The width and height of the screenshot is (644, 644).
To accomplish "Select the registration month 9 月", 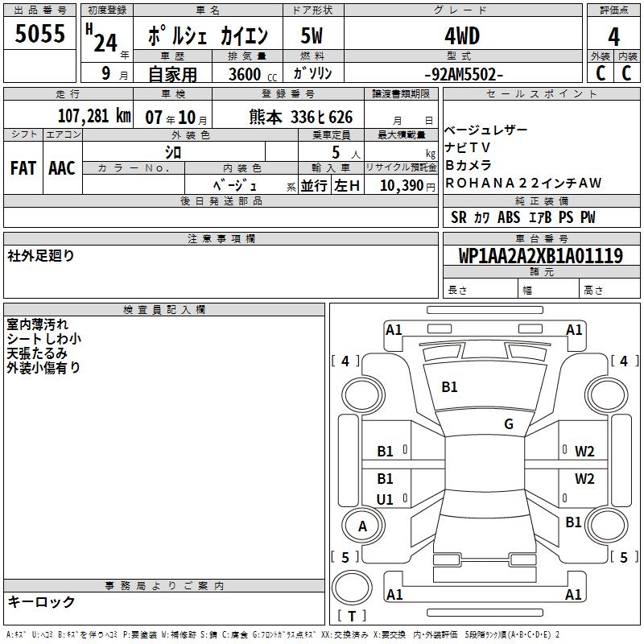I will tap(115, 74).
